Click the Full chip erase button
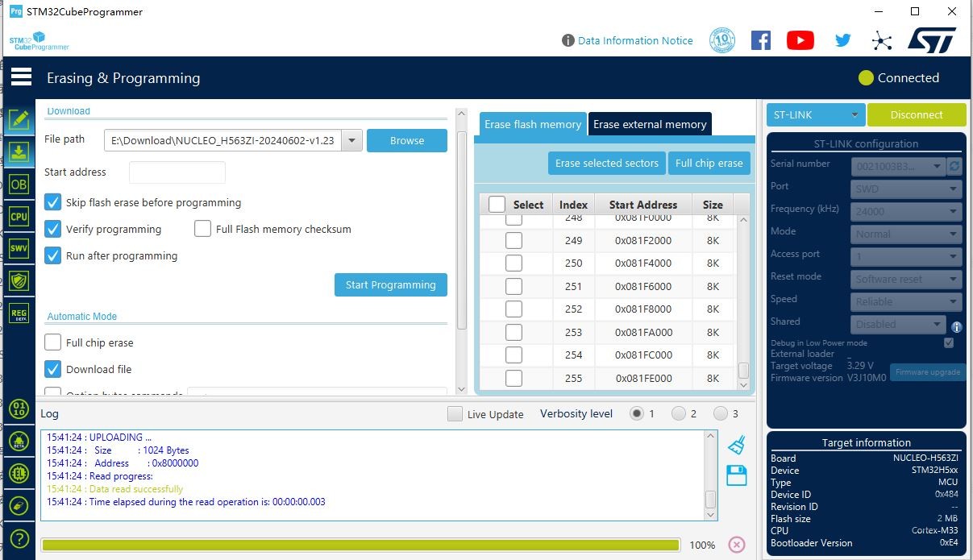 (x=709, y=163)
